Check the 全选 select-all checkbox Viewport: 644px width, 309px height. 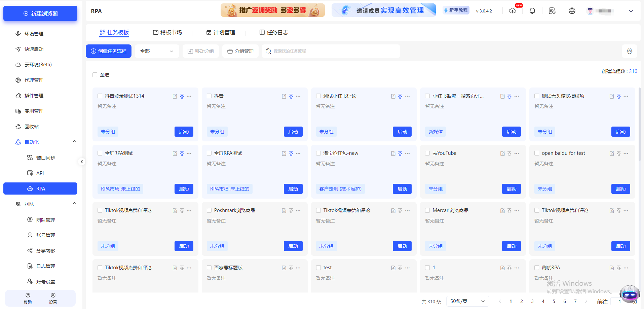coord(95,74)
